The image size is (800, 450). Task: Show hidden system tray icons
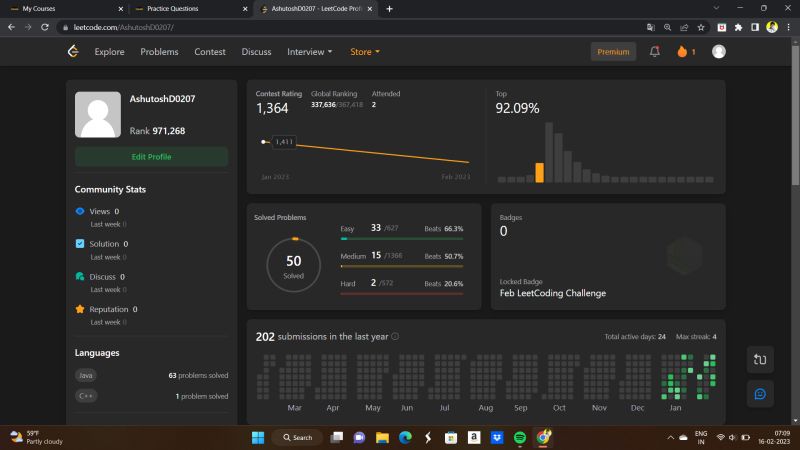[670, 438]
